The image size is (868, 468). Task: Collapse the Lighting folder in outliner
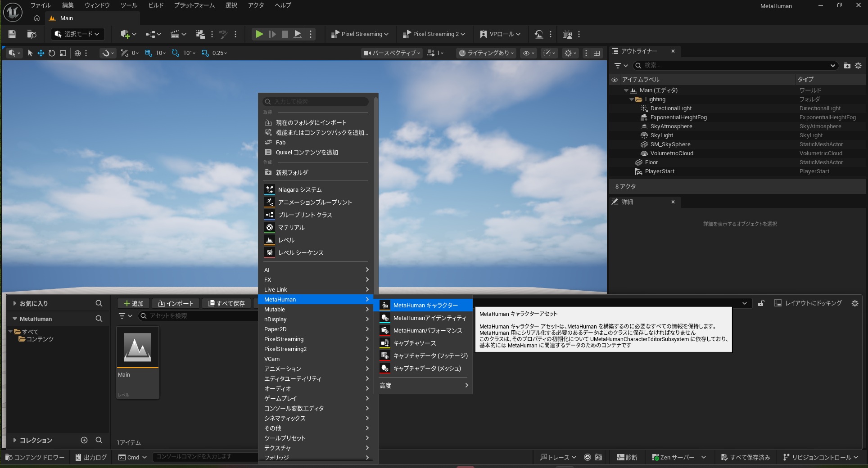click(x=632, y=99)
